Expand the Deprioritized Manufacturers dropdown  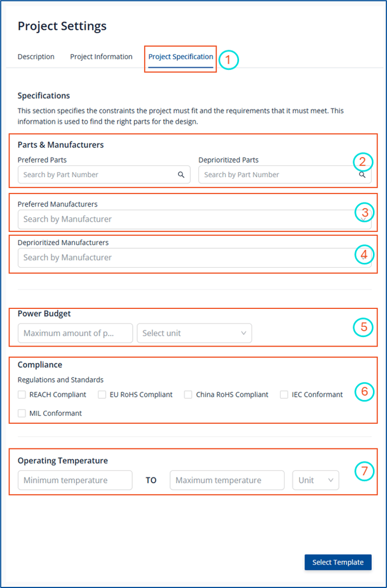coord(195,258)
